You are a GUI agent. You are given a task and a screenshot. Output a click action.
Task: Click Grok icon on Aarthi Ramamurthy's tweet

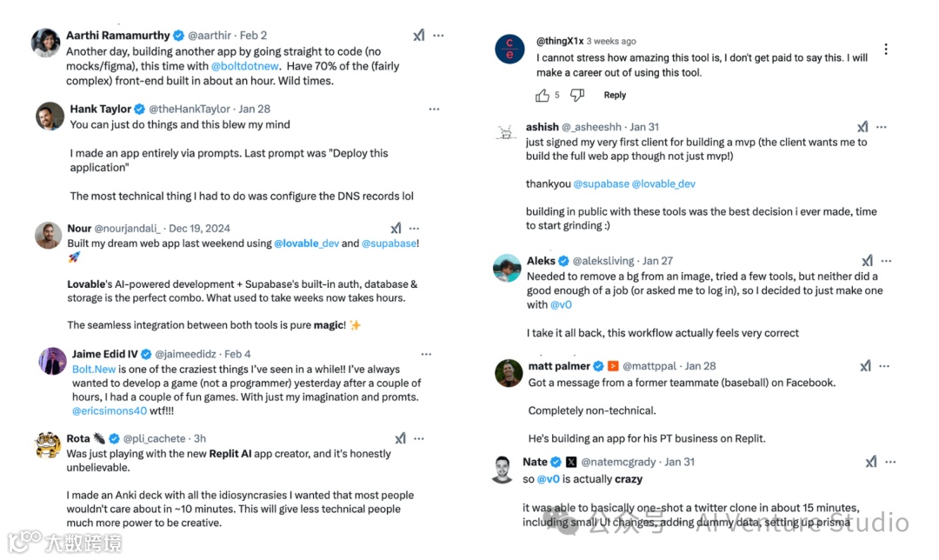click(419, 36)
